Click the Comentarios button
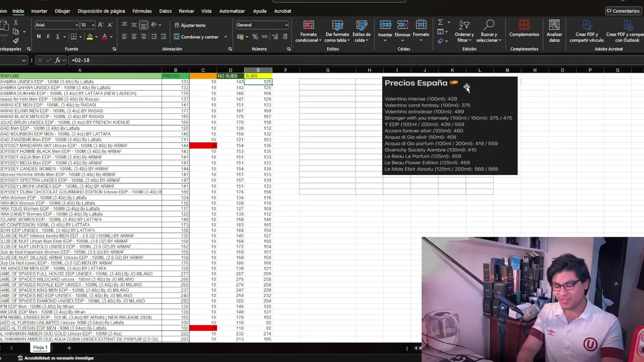644x362 pixels. point(623,11)
